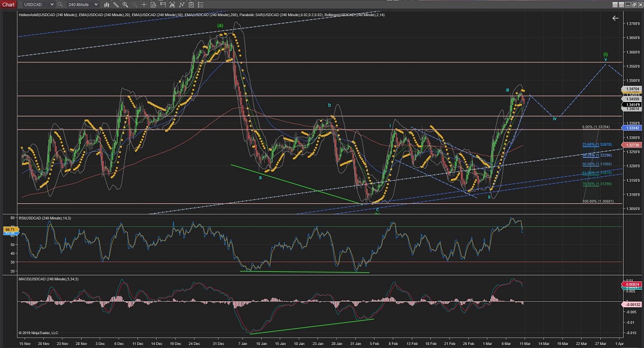Click the MACD(USDCAD (240 Minute),5,34,5) panel label
This screenshot has width=644, height=348.
(x=49, y=279)
